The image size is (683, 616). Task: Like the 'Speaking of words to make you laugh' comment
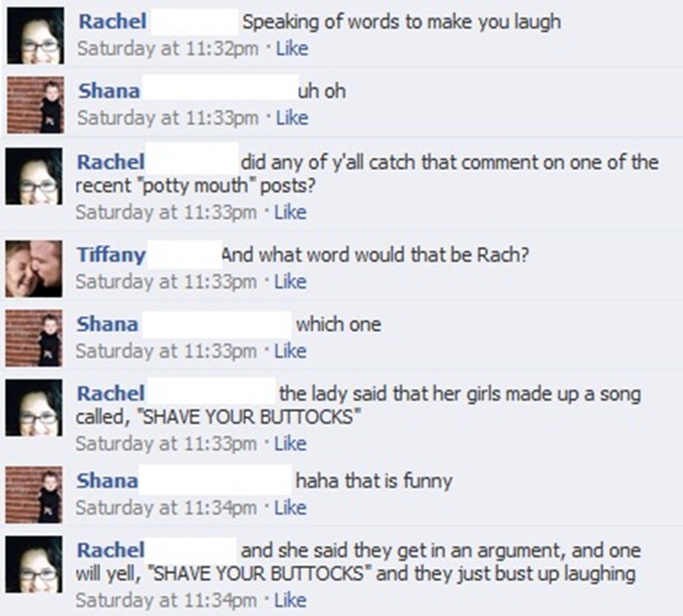[x=293, y=48]
